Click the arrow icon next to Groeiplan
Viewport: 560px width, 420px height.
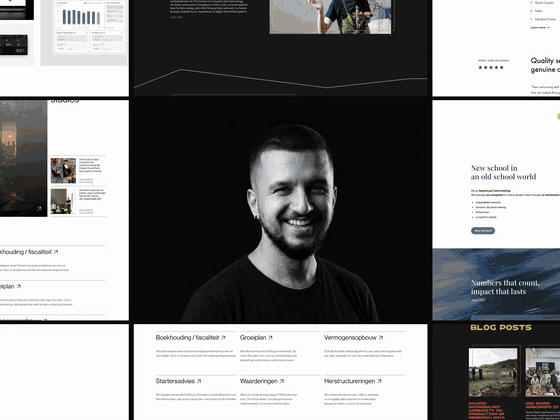pyautogui.click(x=270, y=338)
